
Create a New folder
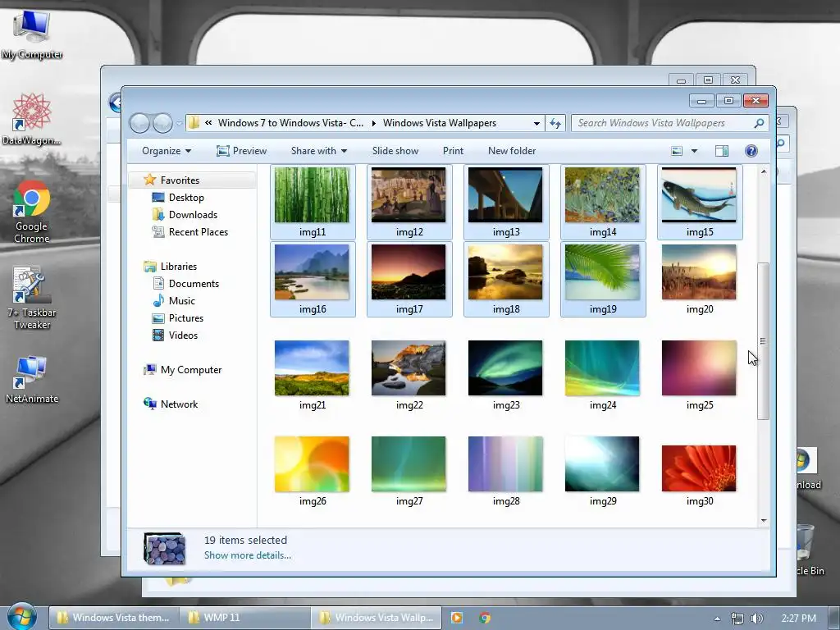(x=512, y=151)
